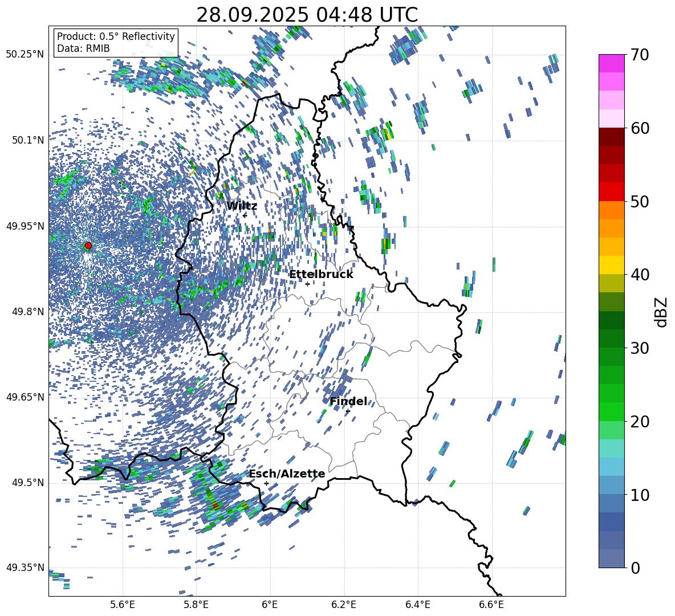Image resolution: width=675 pixels, height=616 pixels.
Task: Click the 5.6°E longitude label
Action: (122, 605)
